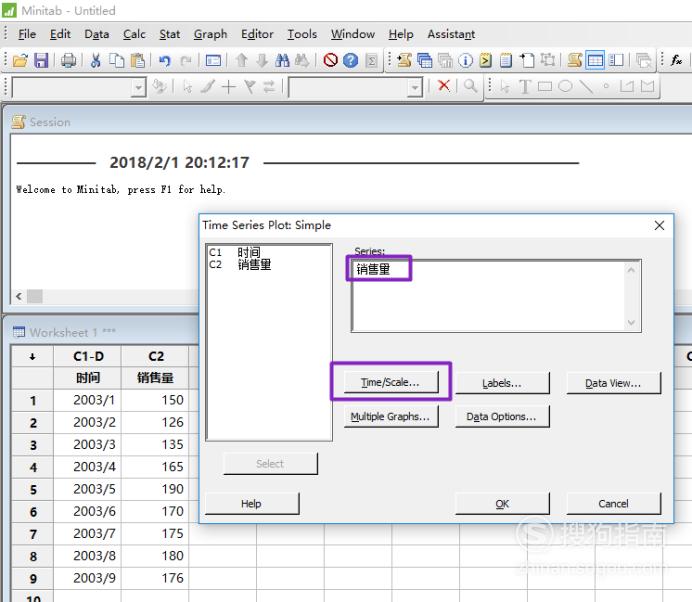Screen dimensions: 692x602
Task: Click the Multiple Graphs... button
Action: [391, 416]
